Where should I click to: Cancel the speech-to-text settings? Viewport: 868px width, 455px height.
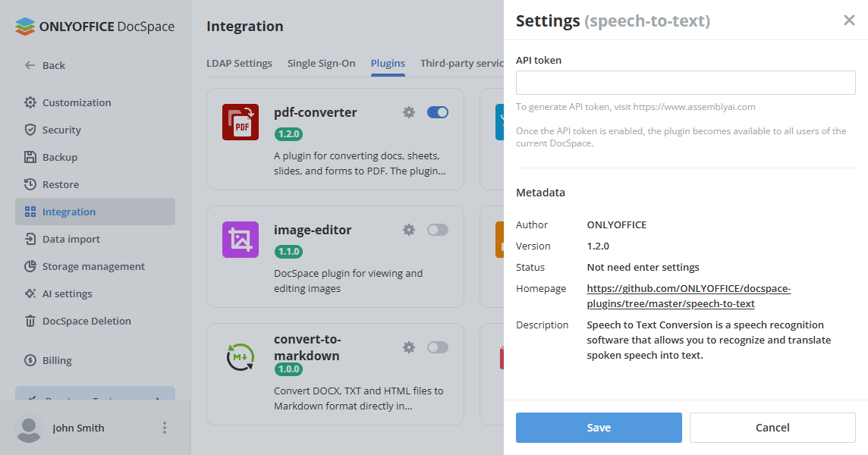point(772,428)
